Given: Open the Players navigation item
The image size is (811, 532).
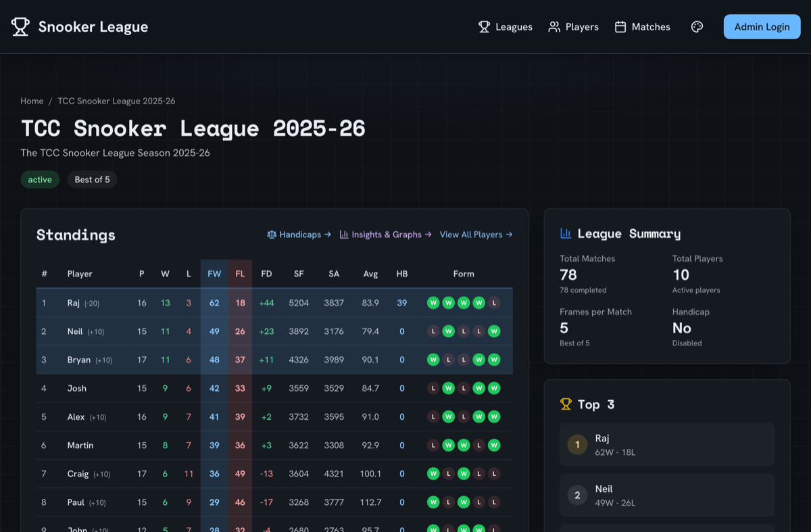Looking at the screenshot, I should click(574, 27).
